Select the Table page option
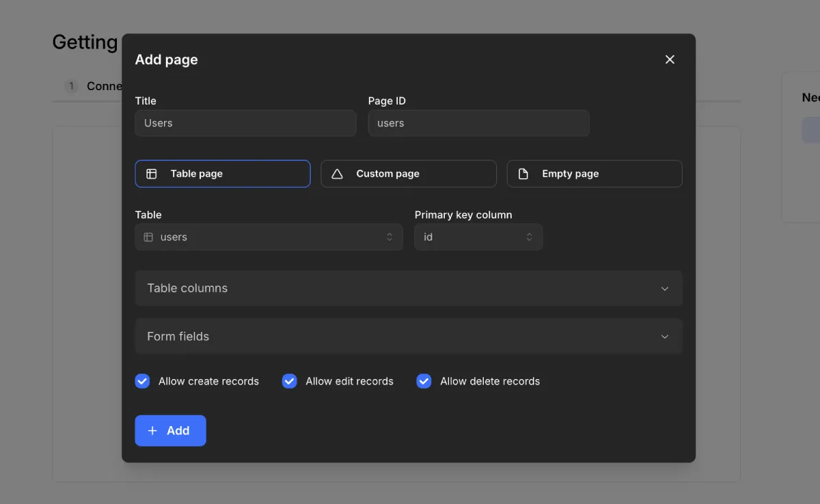 (x=222, y=174)
